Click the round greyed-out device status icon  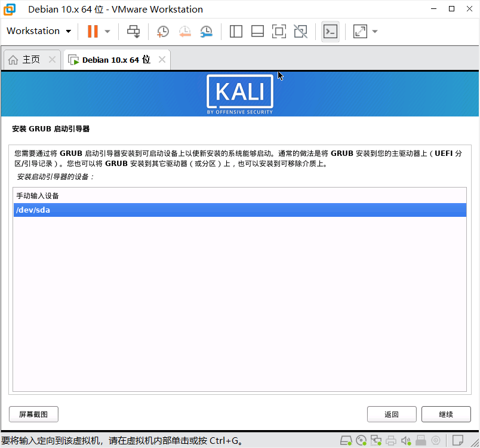click(436, 441)
